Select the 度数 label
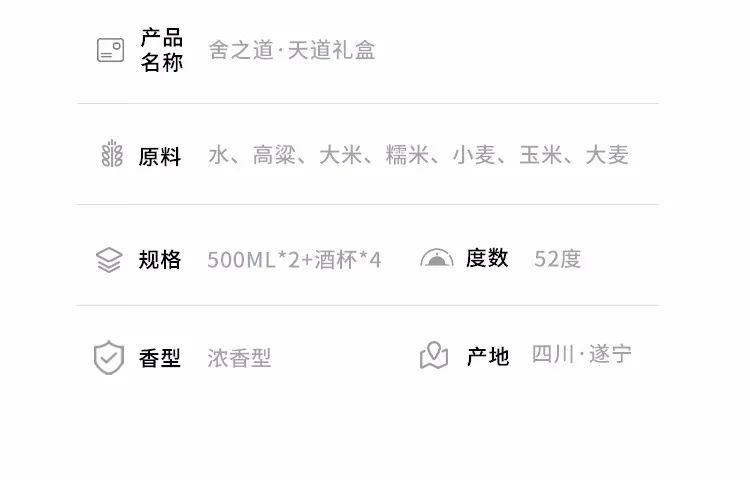 coord(487,258)
